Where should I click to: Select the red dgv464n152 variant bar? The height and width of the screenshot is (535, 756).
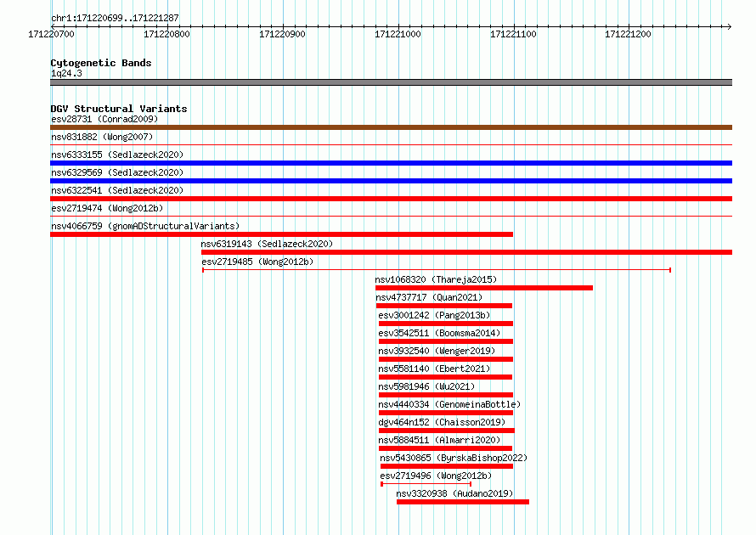click(x=447, y=431)
